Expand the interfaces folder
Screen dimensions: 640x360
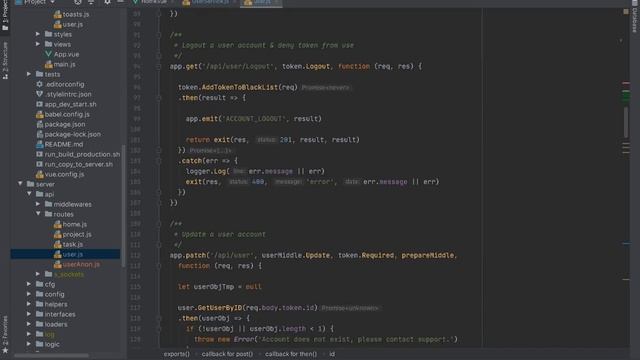point(29,314)
